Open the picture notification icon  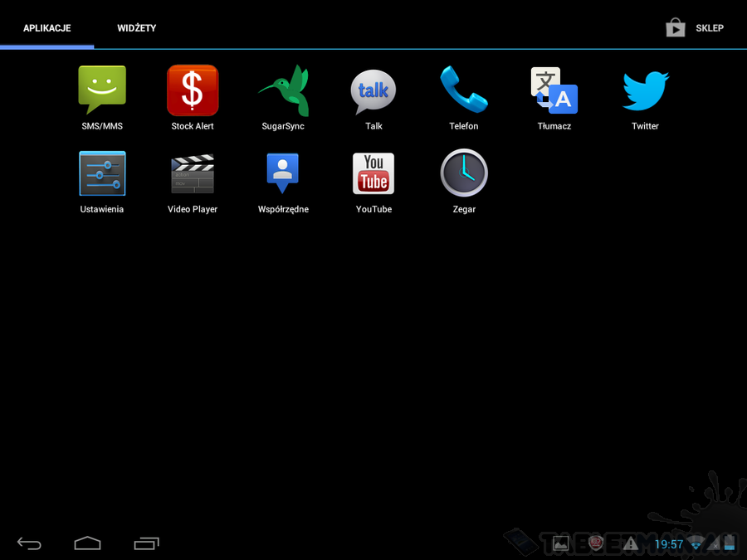tap(561, 543)
